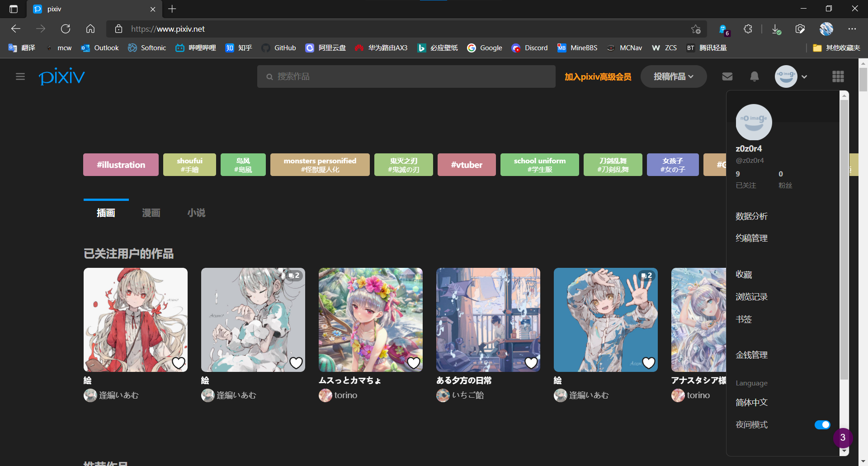This screenshot has height=466, width=868.
Task: Open 书签 menu entry
Action: tap(744, 319)
